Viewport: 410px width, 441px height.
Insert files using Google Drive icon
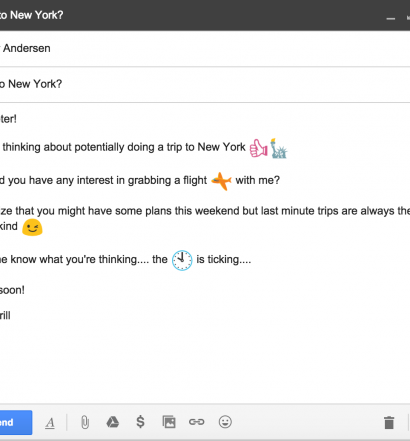pyautogui.click(x=113, y=422)
